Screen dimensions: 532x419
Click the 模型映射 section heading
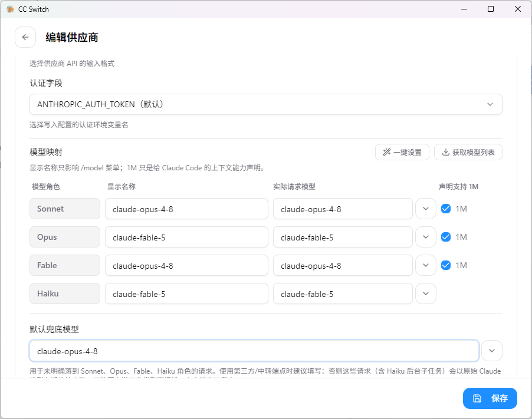(x=46, y=152)
